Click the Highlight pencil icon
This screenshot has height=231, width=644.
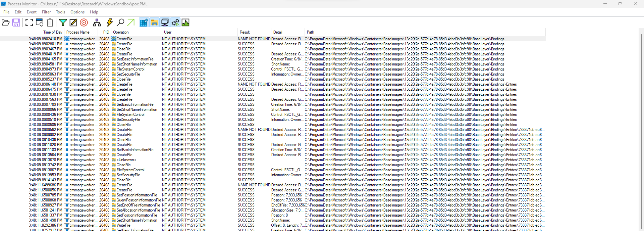coord(73,22)
